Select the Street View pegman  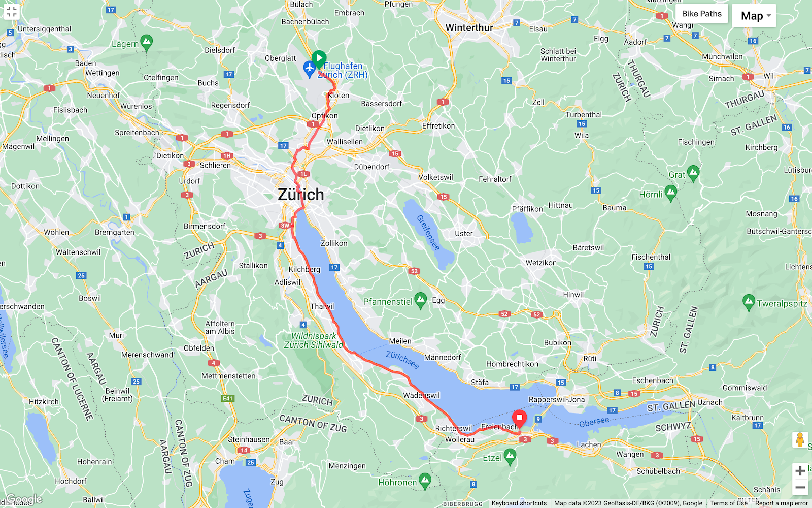(800, 440)
